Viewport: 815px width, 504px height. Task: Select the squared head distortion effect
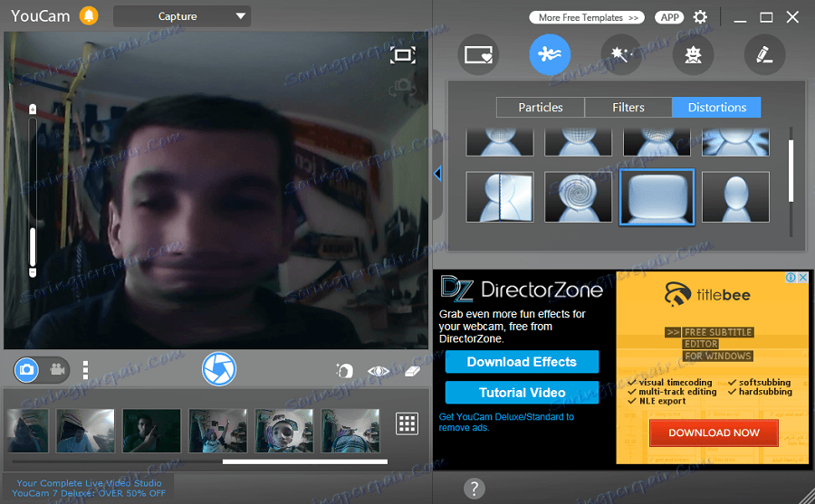tap(657, 197)
